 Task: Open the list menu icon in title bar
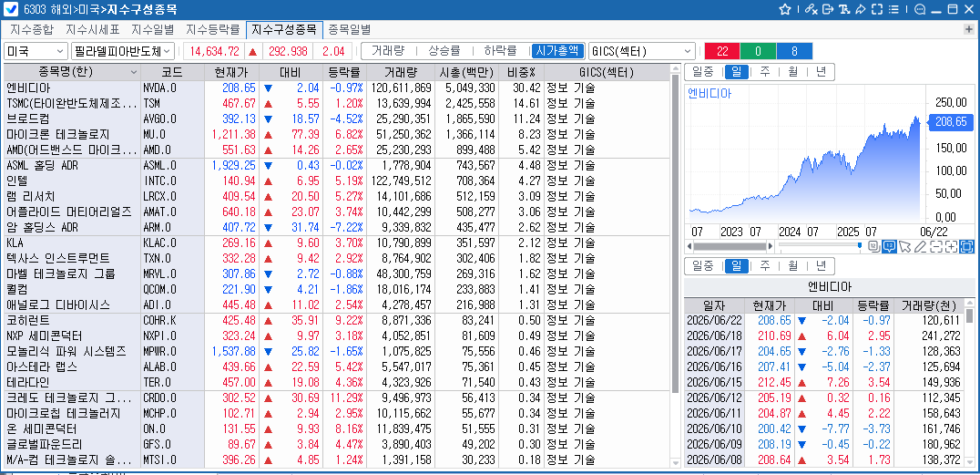click(x=893, y=9)
